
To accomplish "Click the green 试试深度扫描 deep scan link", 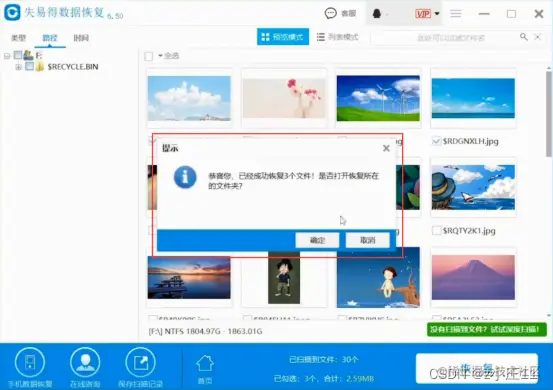I will (x=487, y=329).
